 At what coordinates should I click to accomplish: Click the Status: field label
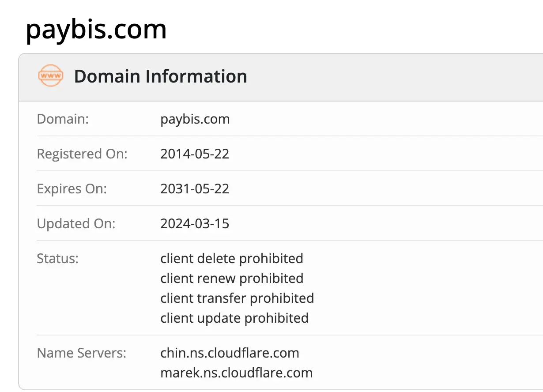pos(57,258)
